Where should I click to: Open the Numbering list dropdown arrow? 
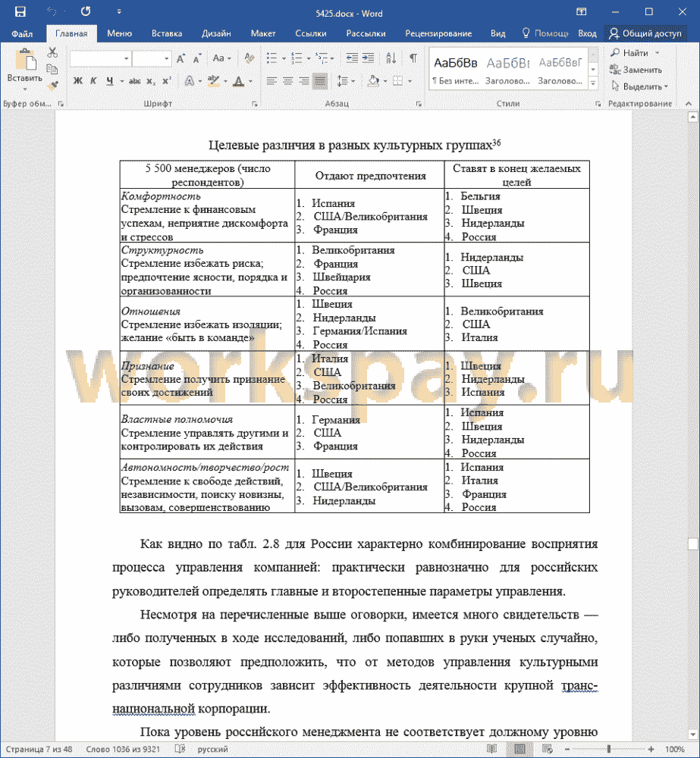(309, 59)
